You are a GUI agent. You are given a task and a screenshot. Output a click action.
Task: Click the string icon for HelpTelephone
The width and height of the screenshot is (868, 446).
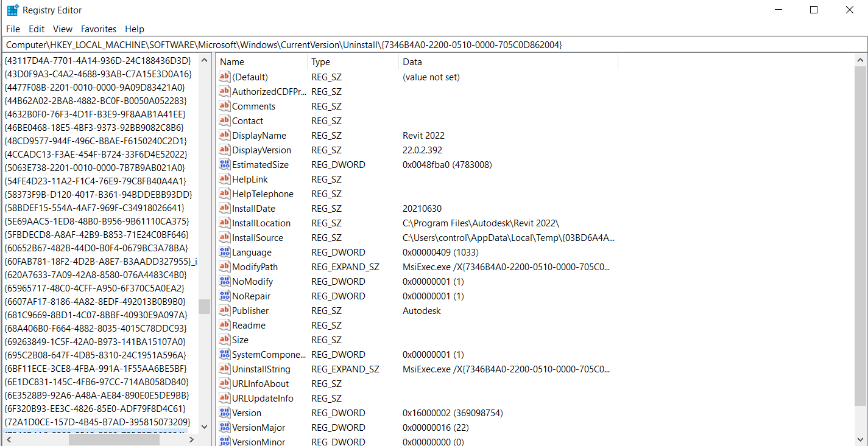click(225, 194)
